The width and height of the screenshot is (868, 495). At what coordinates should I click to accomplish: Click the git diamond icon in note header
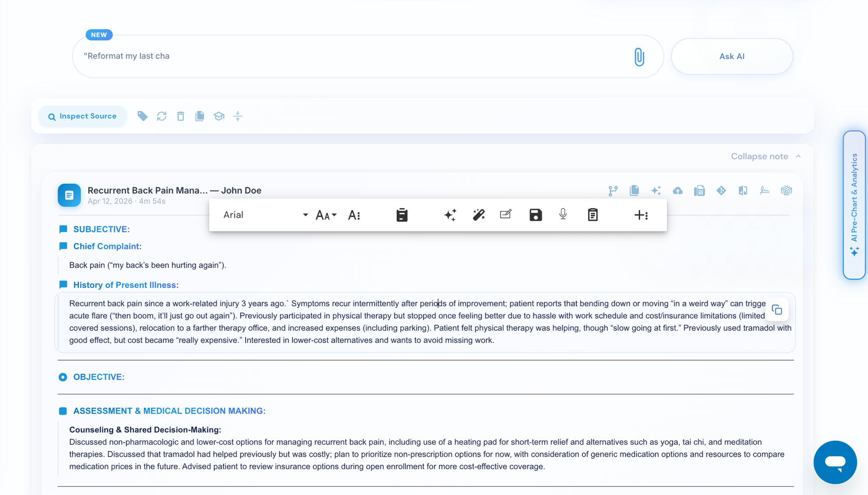coord(721,190)
